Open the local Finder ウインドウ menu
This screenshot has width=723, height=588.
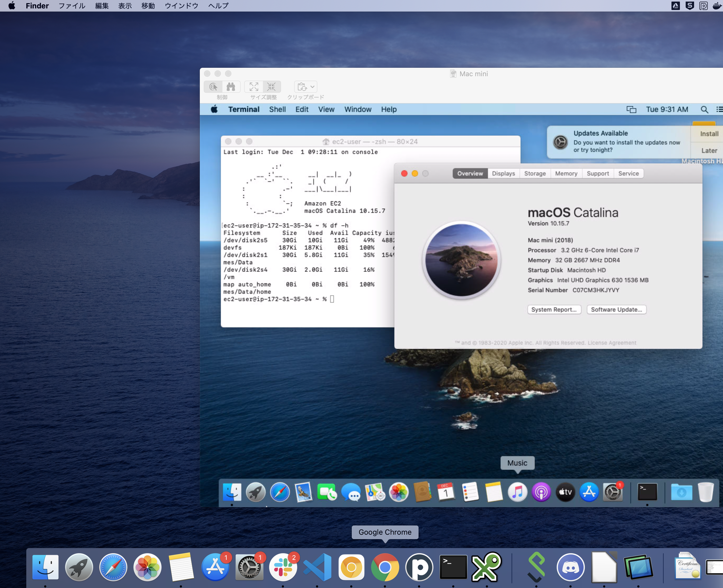181,6
